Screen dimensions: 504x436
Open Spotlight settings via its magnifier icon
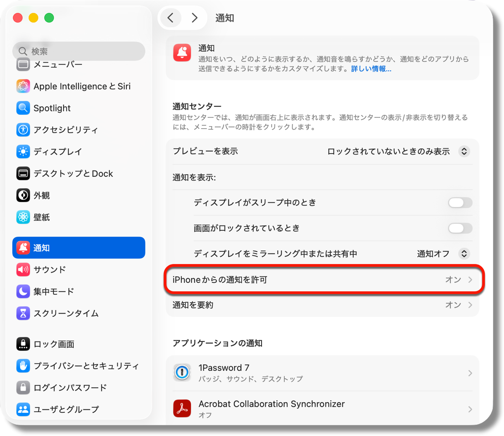23,108
